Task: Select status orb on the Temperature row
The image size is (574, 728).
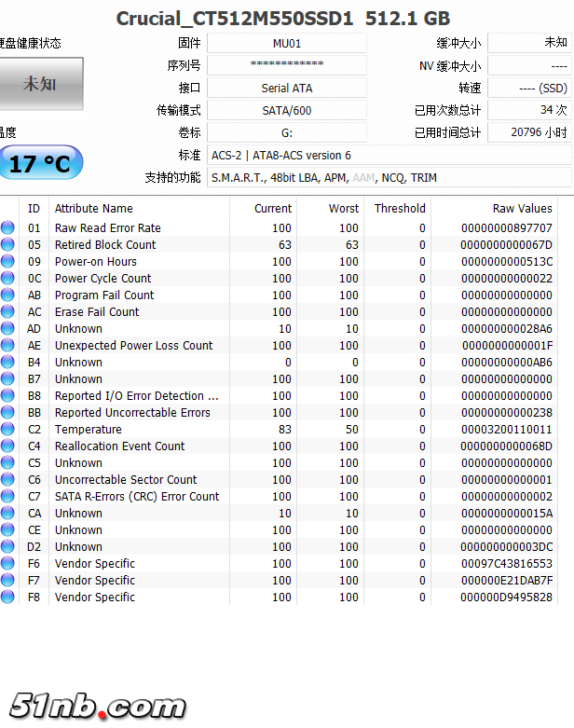Action: click(8, 430)
